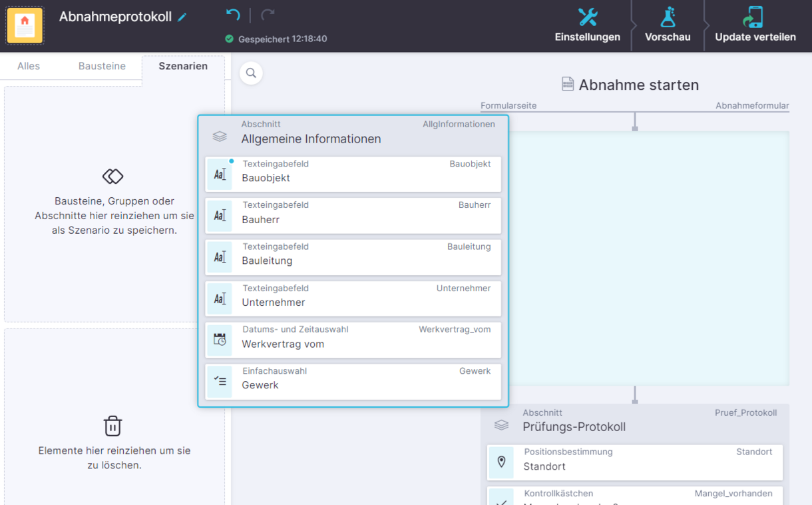Open the calendar icon for Werkvertrag vom

coord(219,340)
